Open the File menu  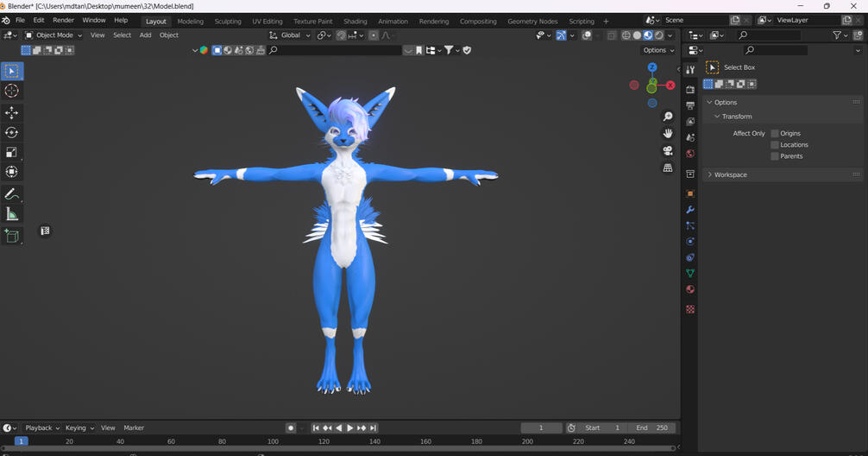tap(20, 20)
